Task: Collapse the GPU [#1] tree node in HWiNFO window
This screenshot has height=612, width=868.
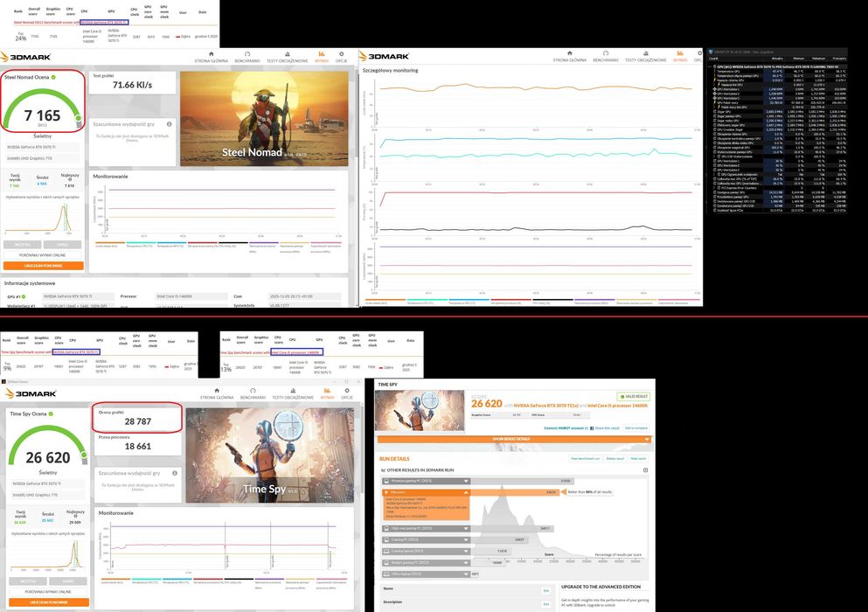Action: (x=711, y=66)
